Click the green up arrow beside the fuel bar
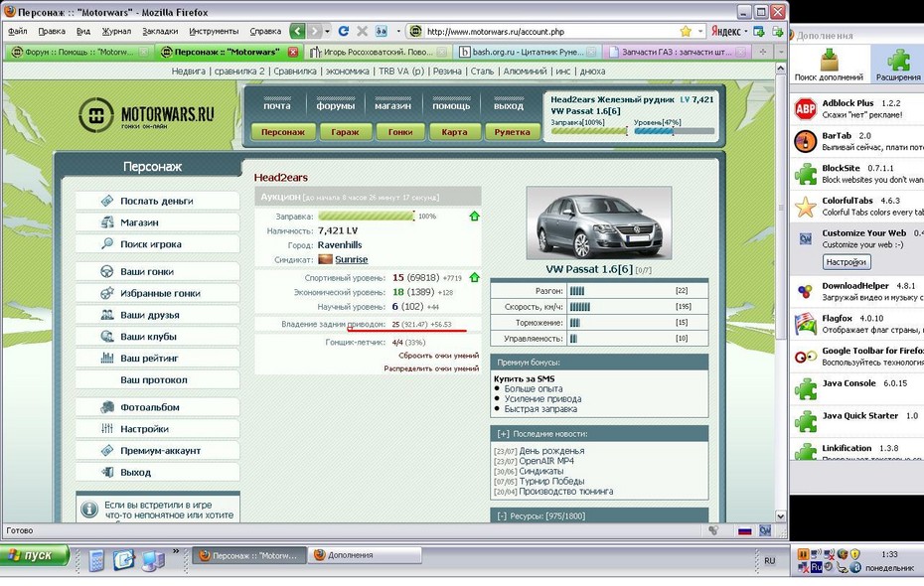Image resolution: width=924 pixels, height=586 pixels. (474, 216)
